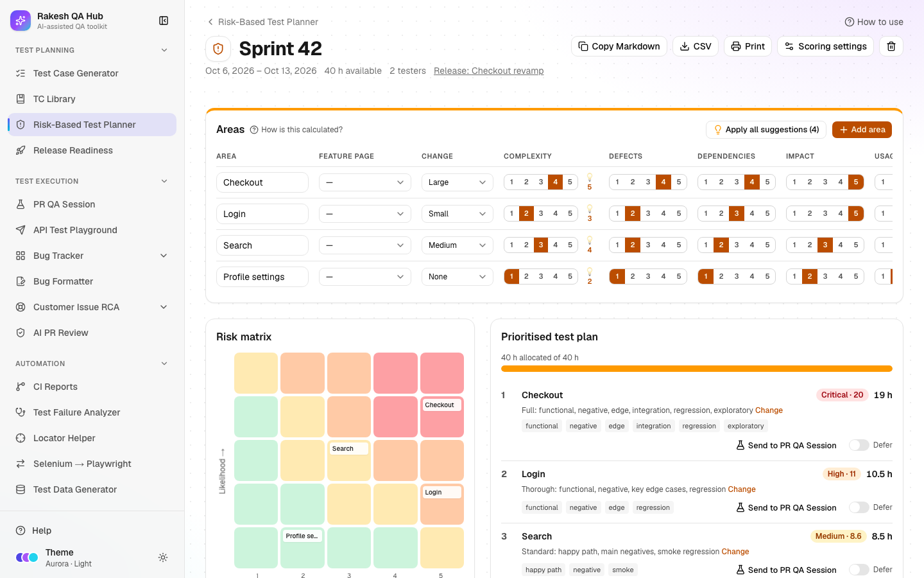
Task: Open the Feature Page dropdown for Search
Action: [365, 245]
